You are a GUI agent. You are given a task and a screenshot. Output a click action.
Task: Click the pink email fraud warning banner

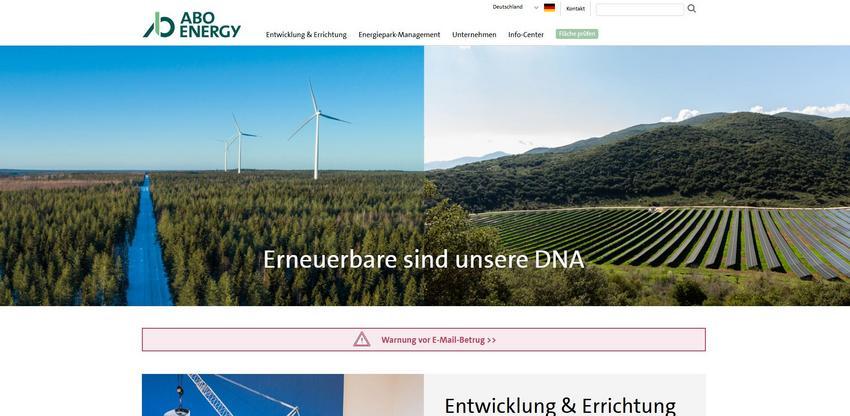(x=424, y=340)
